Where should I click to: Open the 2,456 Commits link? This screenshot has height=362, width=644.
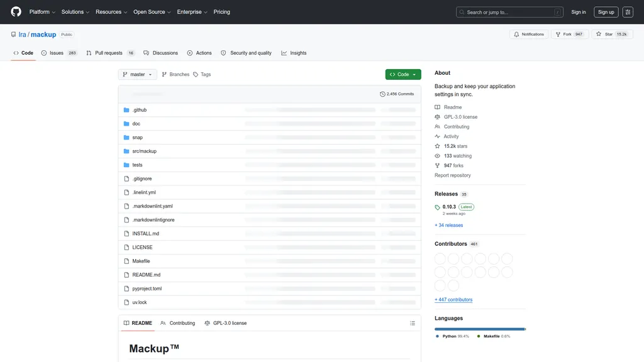point(397,94)
